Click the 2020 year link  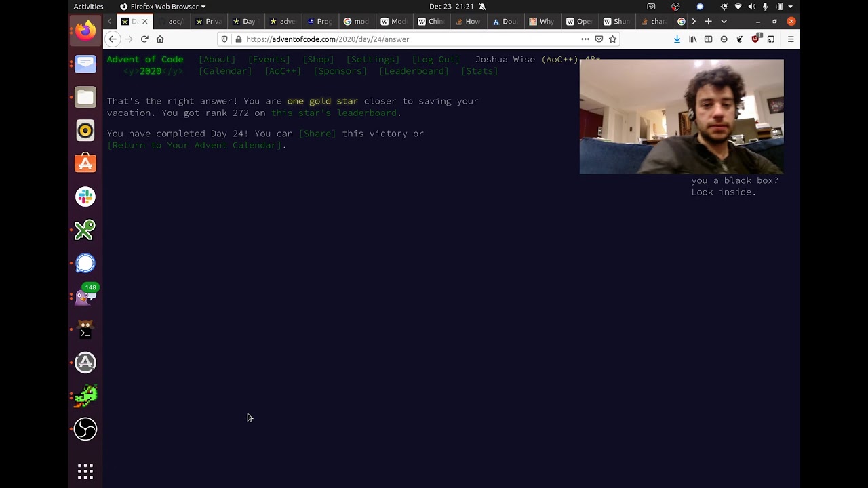(151, 71)
